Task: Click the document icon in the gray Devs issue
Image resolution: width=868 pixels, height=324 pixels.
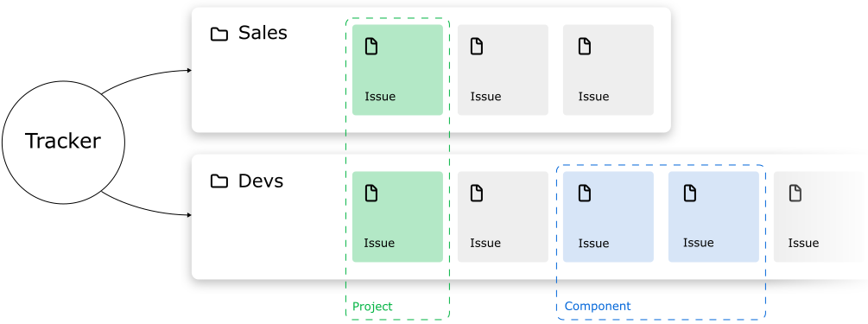Action: 477,194
